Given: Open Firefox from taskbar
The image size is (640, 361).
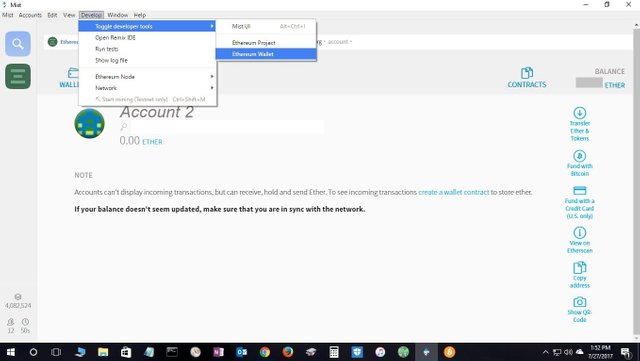Looking at the screenshot, I should [288, 352].
